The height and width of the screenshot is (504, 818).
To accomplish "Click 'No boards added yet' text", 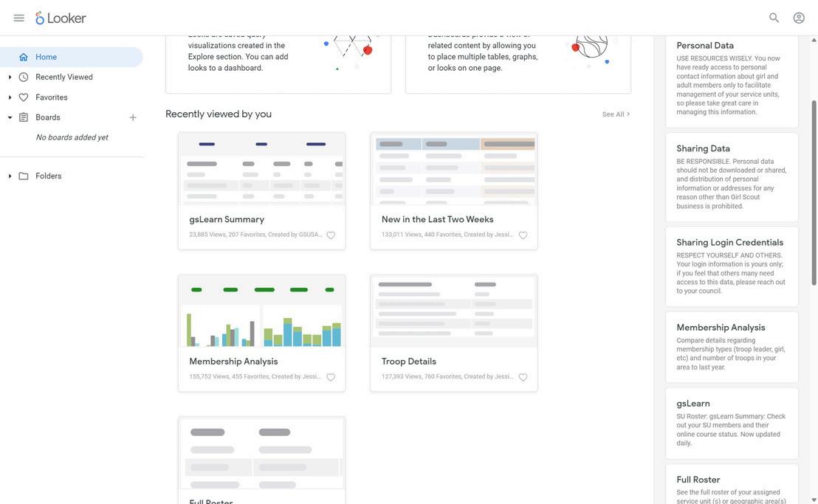I will pyautogui.click(x=72, y=137).
